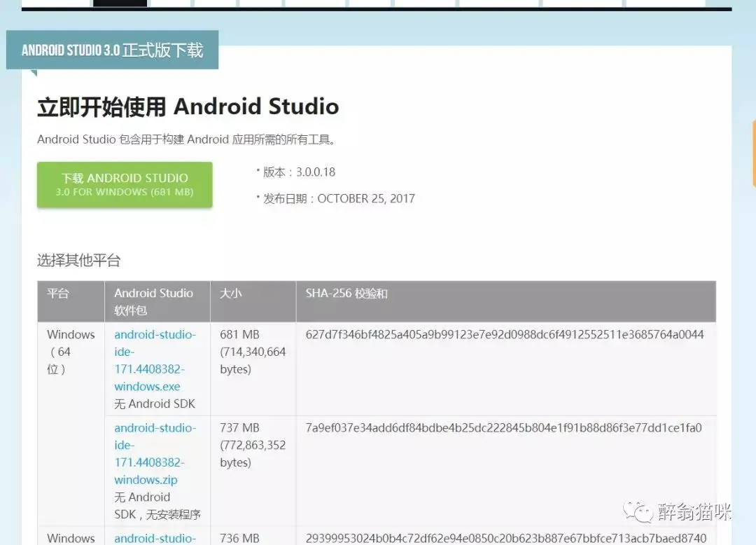The height and width of the screenshot is (545, 756).
Task: Click the green Download Android Studio button
Action: (x=125, y=185)
